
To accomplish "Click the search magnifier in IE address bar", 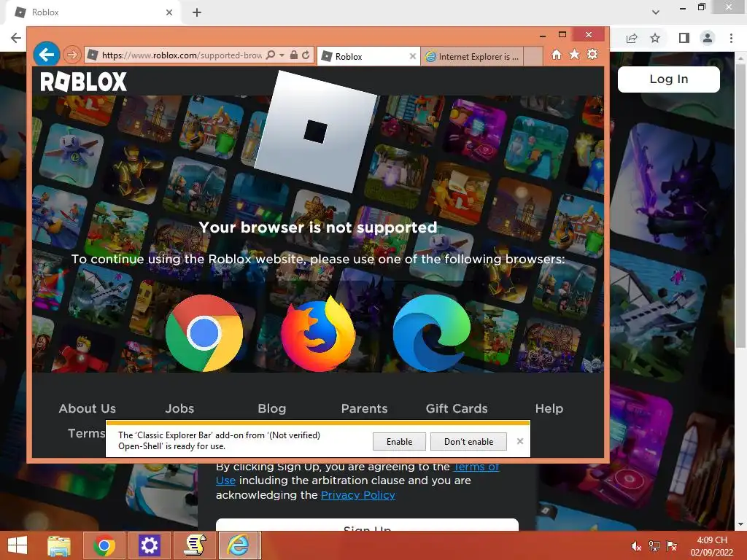I will click(x=271, y=55).
